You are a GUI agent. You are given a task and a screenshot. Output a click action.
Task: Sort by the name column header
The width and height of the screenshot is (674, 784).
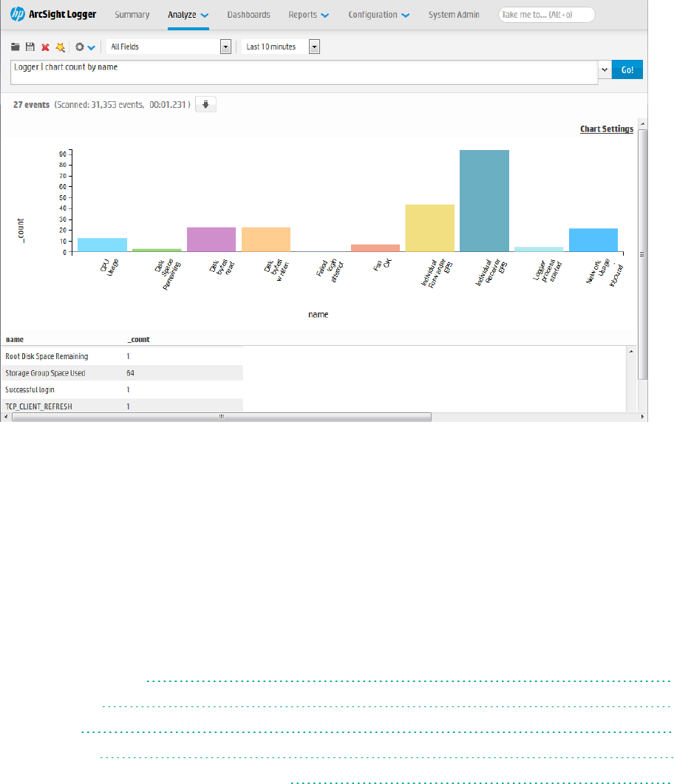pos(15,339)
